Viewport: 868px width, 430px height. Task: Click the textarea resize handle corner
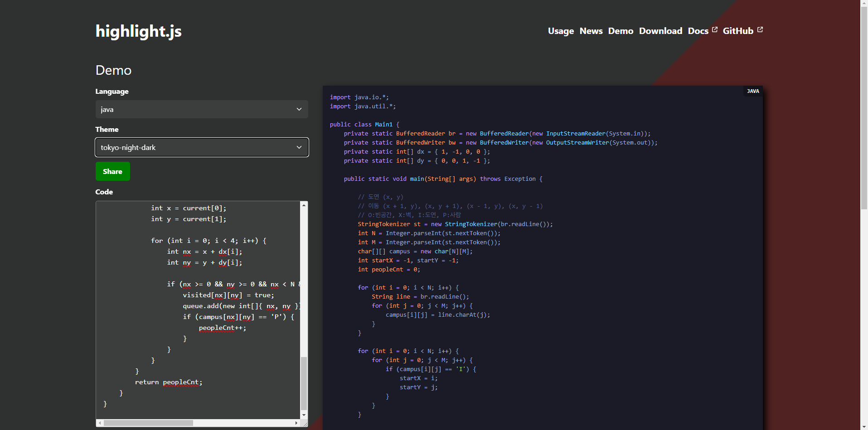tap(305, 424)
